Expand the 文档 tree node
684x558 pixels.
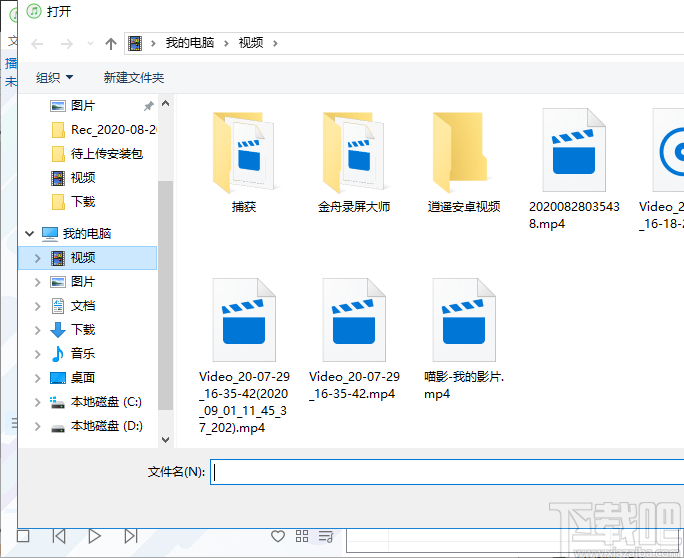pos(38,306)
